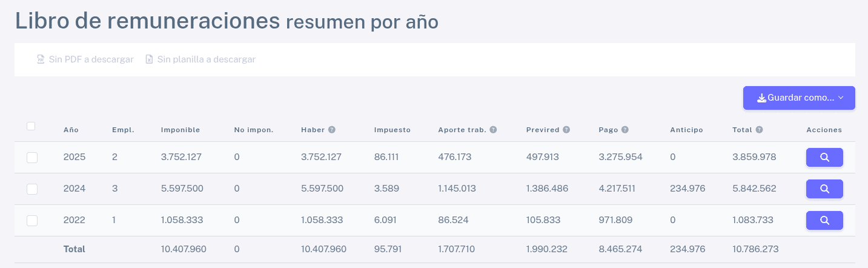The width and height of the screenshot is (868, 268).
Task: Click the Imponible column header
Action: [181, 130]
